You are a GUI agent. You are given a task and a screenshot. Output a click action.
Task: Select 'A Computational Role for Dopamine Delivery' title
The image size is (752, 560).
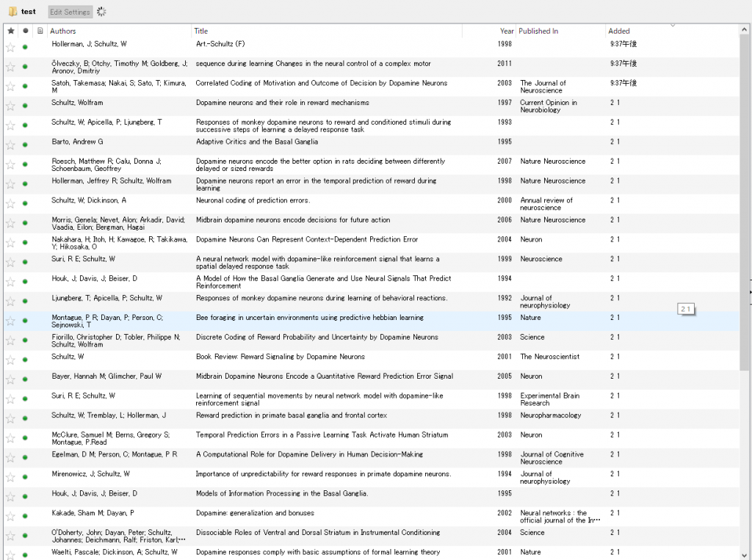(x=309, y=454)
